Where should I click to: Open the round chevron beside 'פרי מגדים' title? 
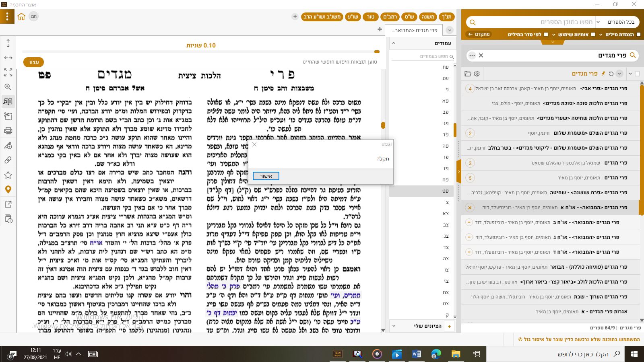pyautogui.click(x=619, y=74)
